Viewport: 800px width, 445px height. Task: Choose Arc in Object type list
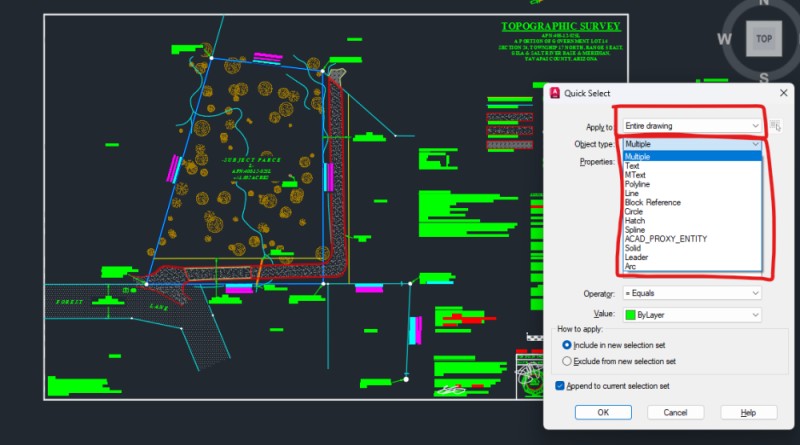pos(692,266)
